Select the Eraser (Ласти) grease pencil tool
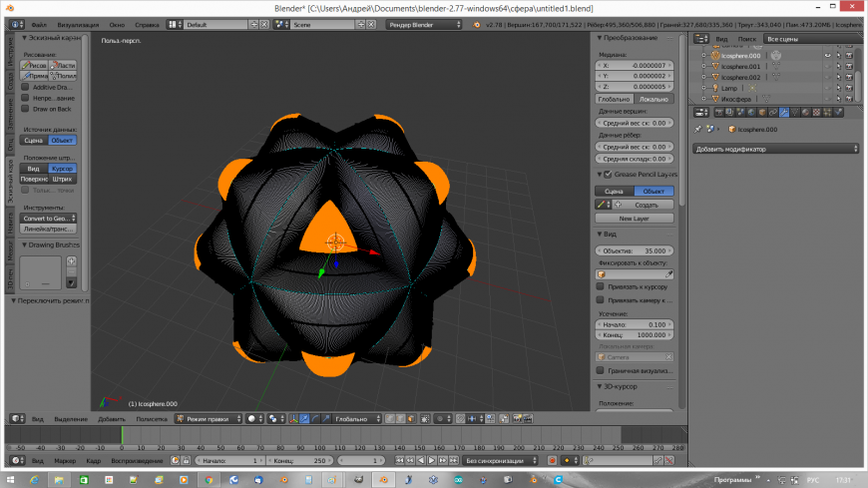The height and width of the screenshot is (488, 868). tap(63, 65)
